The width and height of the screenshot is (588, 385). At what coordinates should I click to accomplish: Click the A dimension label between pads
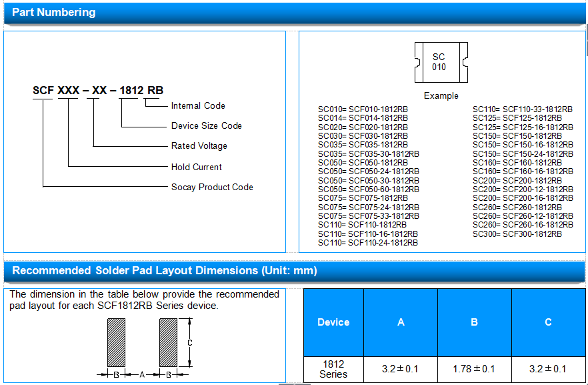click(142, 374)
